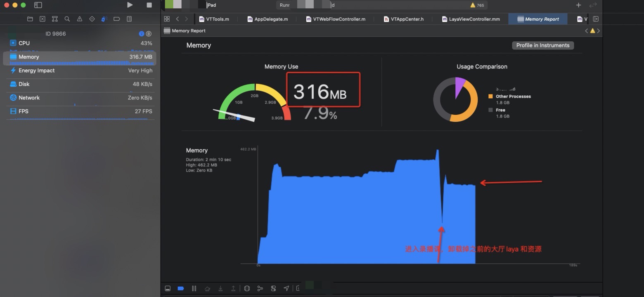Click the process view options icon beside ID
Viewport: 644px width, 297px height.
(x=149, y=34)
